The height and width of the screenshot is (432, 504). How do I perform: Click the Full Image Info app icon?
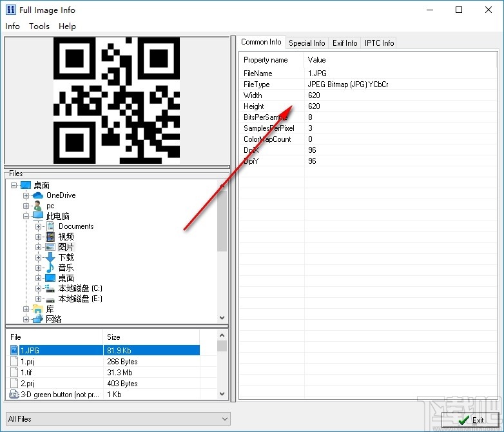[10, 10]
